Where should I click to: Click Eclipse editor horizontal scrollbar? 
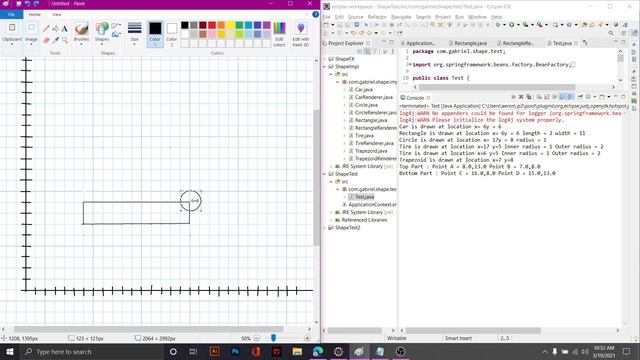(497, 87)
